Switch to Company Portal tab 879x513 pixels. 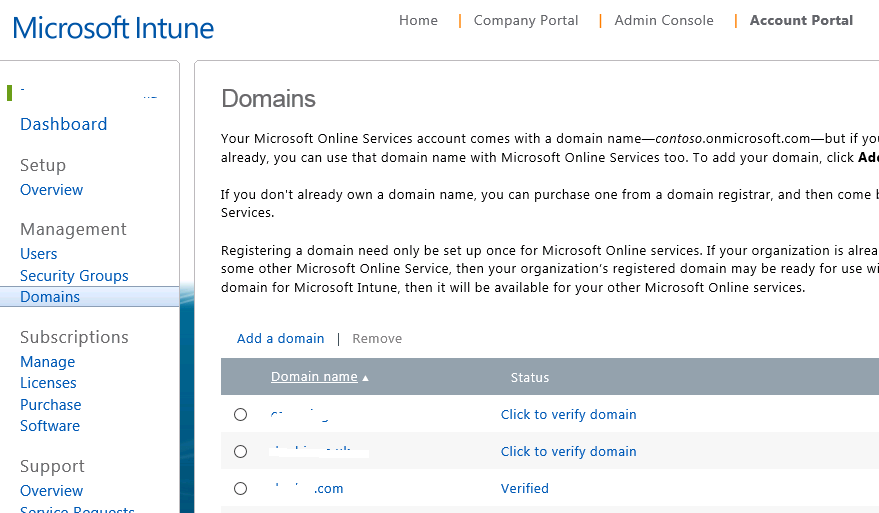pyautogui.click(x=526, y=20)
